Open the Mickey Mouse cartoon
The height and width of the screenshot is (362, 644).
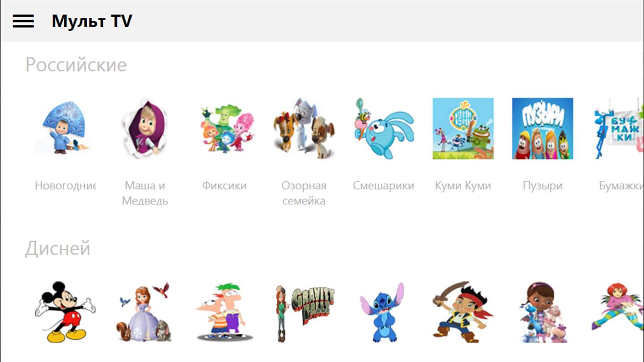65,312
